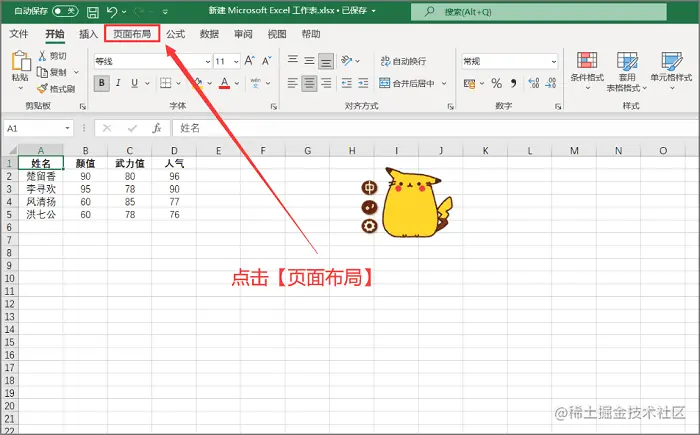Open number format 常规 dropdown
Viewport: 700px width, 435px height.
pos(554,62)
